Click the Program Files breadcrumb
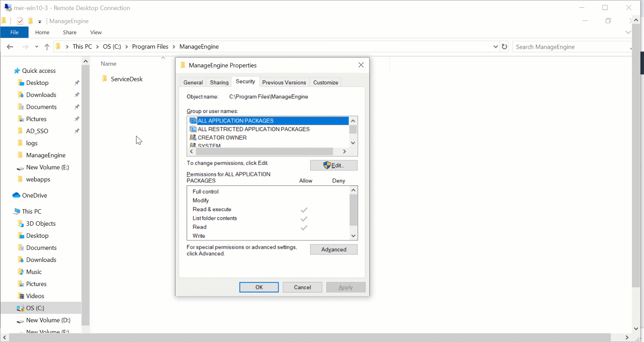The image size is (644, 342). point(150,47)
